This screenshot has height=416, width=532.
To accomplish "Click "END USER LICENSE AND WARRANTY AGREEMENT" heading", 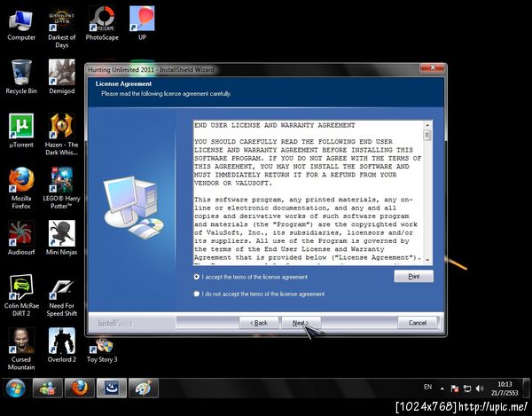I will (x=274, y=125).
